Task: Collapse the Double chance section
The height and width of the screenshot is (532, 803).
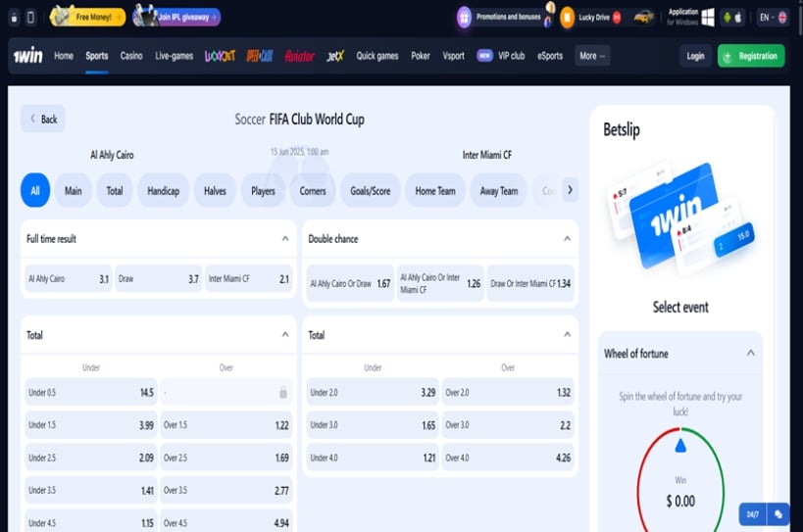Action: point(567,238)
